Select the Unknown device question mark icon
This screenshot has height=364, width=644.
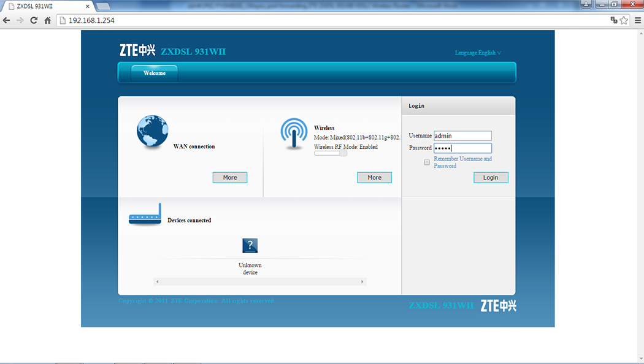pyautogui.click(x=250, y=245)
